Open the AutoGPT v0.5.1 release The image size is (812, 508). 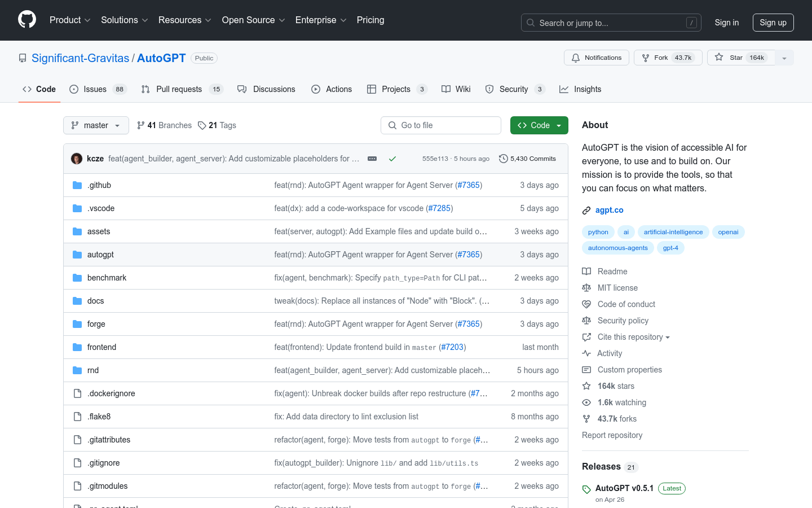pos(624,488)
